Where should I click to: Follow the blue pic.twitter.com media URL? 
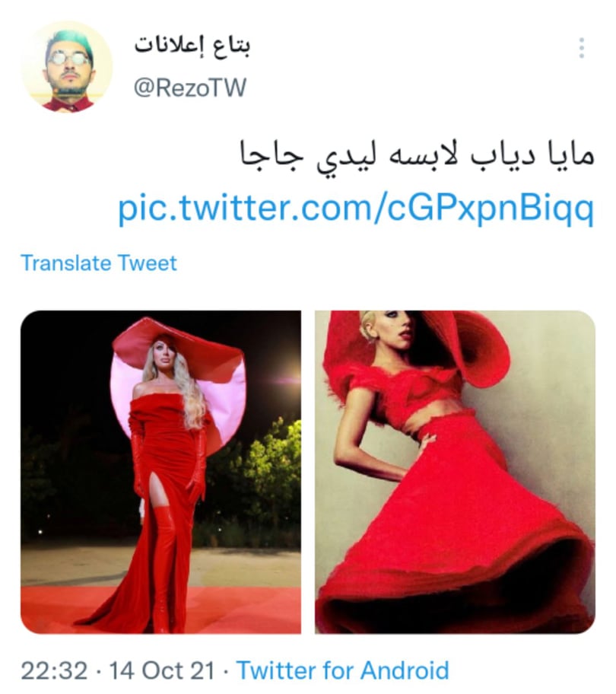[356, 208]
